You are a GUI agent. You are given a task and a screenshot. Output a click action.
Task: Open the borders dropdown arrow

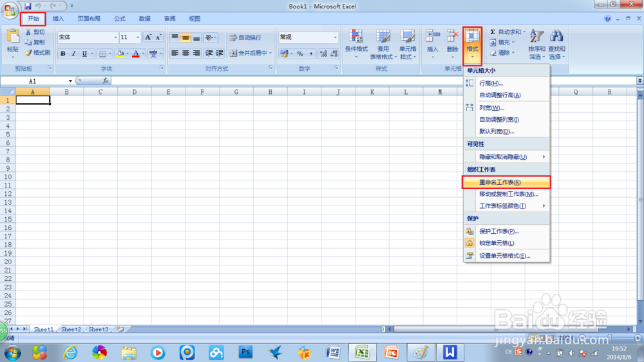[109, 53]
